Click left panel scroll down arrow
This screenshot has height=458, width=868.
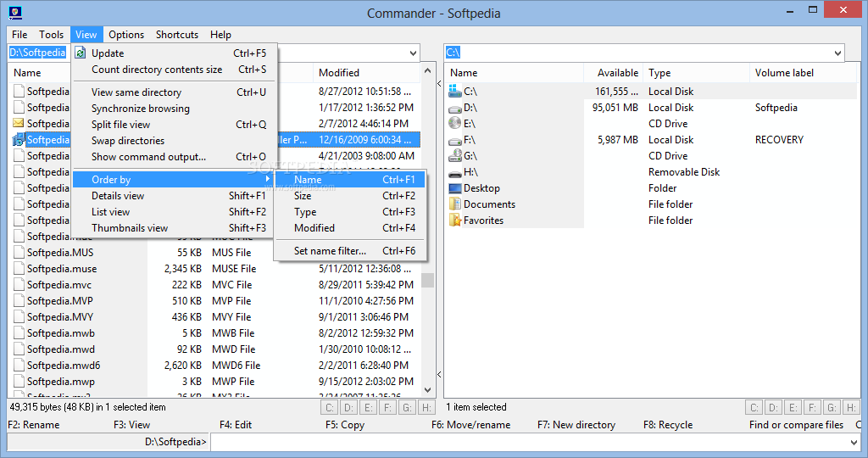pos(427,390)
